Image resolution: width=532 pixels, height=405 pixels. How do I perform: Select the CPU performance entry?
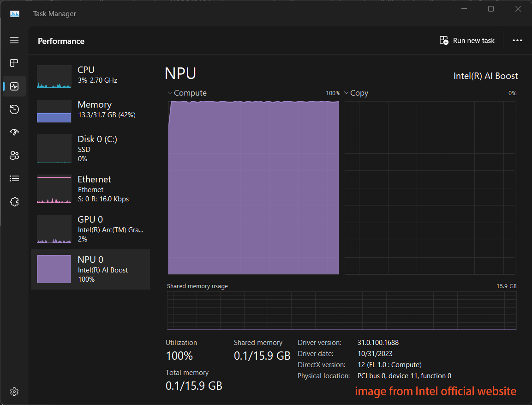(90, 75)
